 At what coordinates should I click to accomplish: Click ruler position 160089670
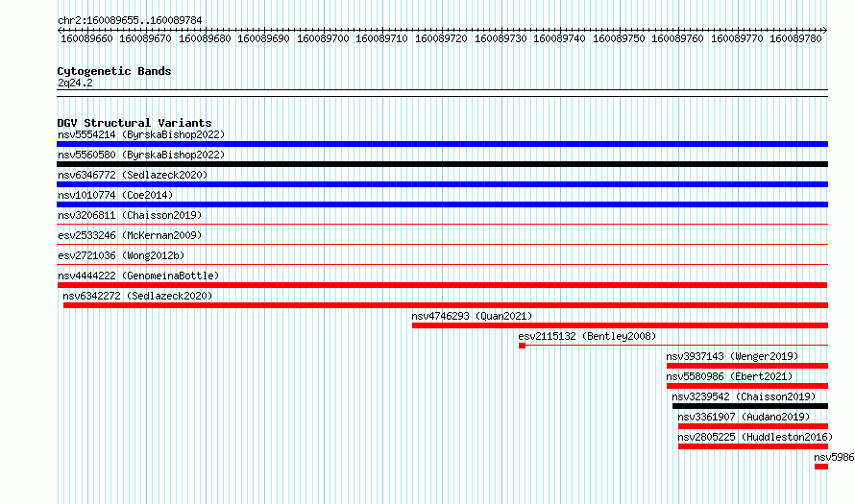pyautogui.click(x=146, y=38)
